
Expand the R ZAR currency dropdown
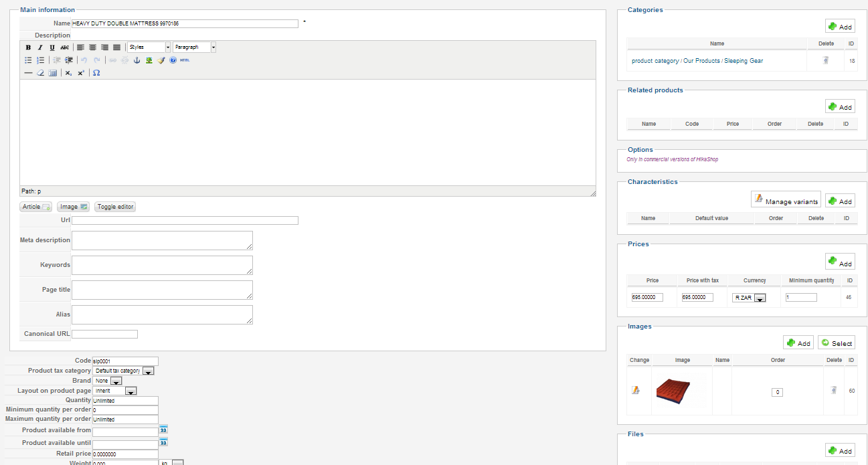click(x=760, y=298)
